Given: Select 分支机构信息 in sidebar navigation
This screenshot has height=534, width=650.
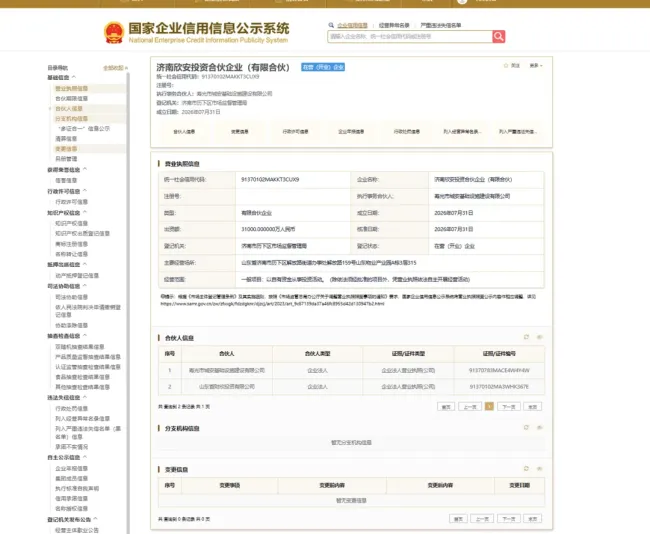Looking at the screenshot, I should click(71, 119).
